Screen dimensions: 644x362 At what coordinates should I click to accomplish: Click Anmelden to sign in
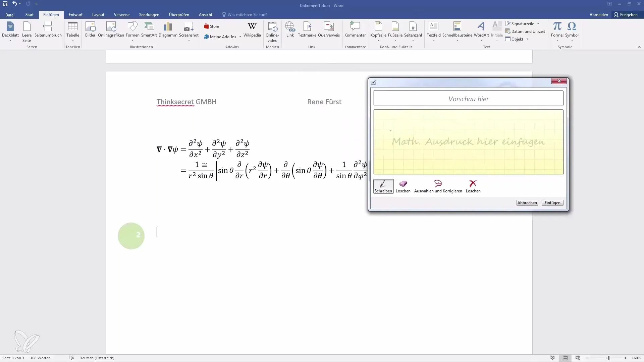(599, 15)
